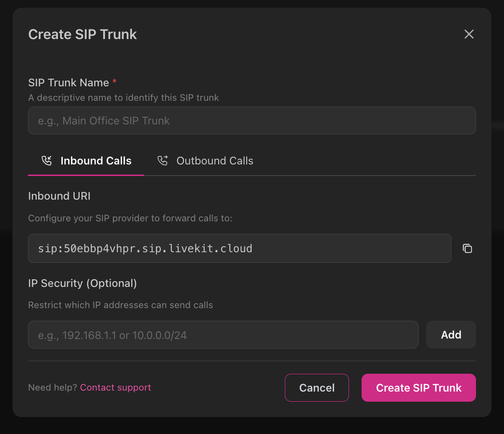Click the Need help text near Contact support
This screenshot has height=434, width=504.
[52, 387]
